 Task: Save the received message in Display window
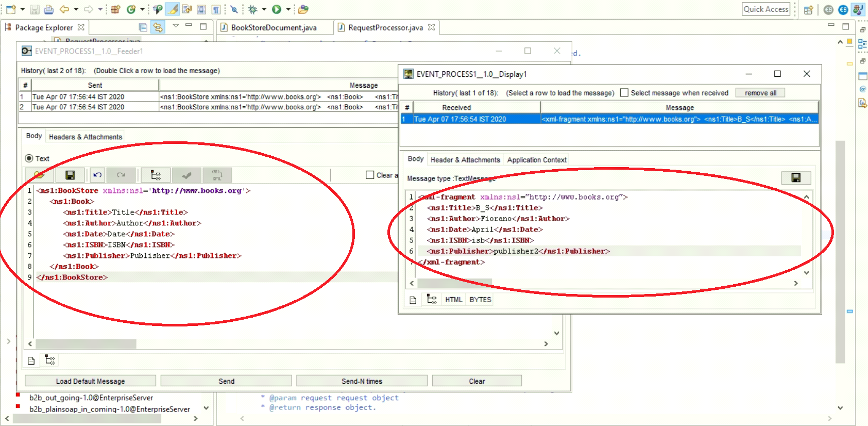click(795, 178)
